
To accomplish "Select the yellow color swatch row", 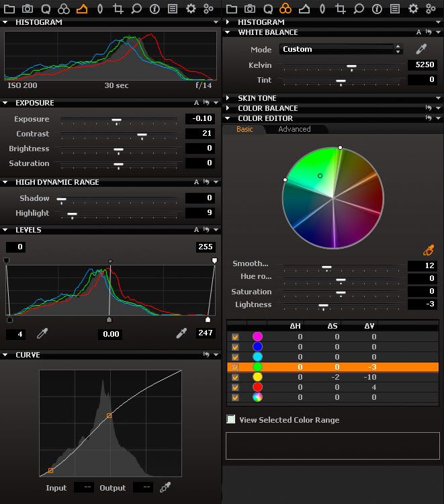I will (333, 377).
